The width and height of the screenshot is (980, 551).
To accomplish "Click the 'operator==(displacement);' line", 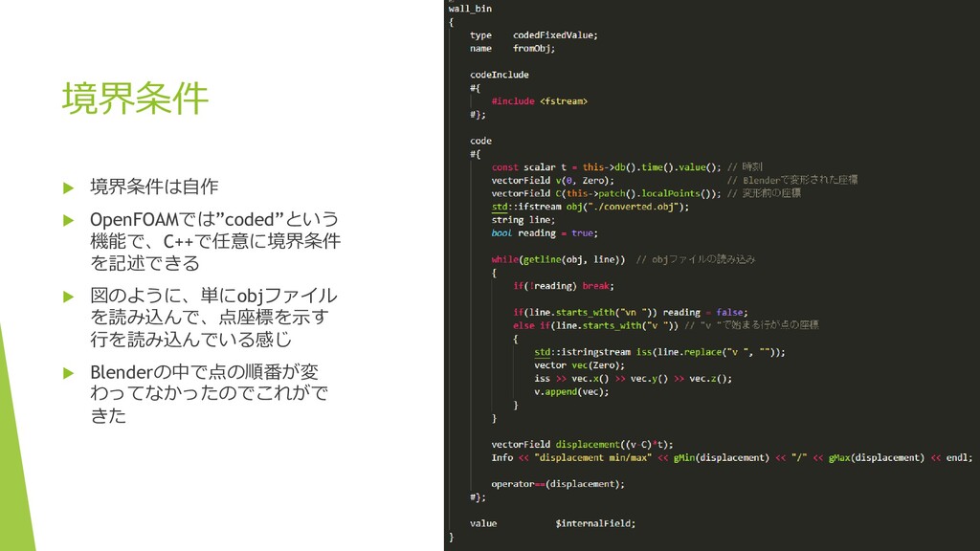I will pos(558,484).
